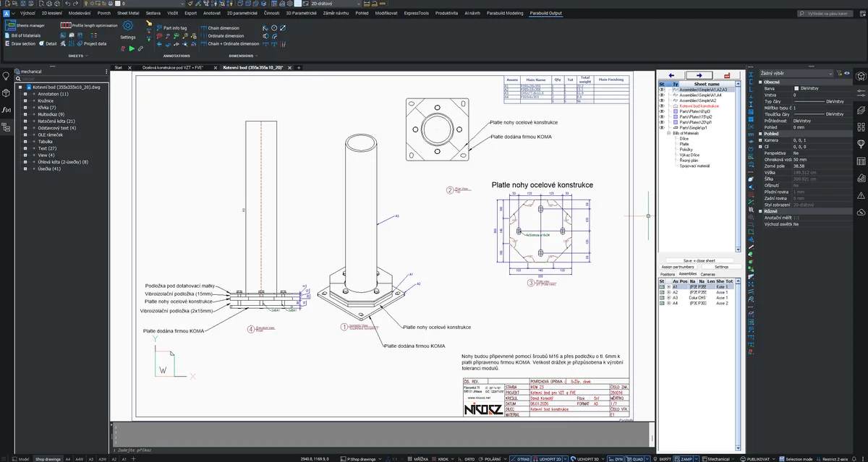
Task: Click the Assign partnumbers button
Action: click(677, 267)
